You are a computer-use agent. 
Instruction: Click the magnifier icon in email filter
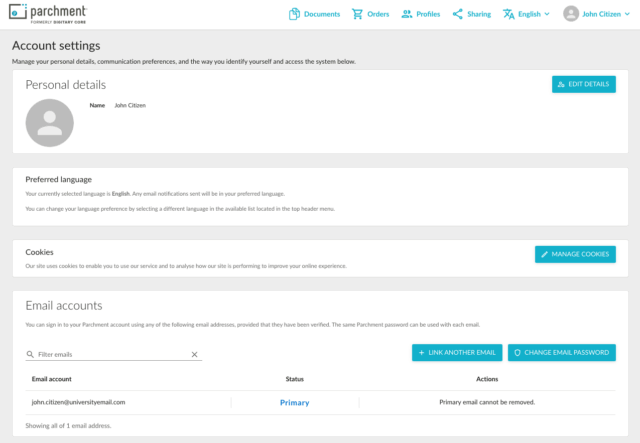pyautogui.click(x=30, y=354)
